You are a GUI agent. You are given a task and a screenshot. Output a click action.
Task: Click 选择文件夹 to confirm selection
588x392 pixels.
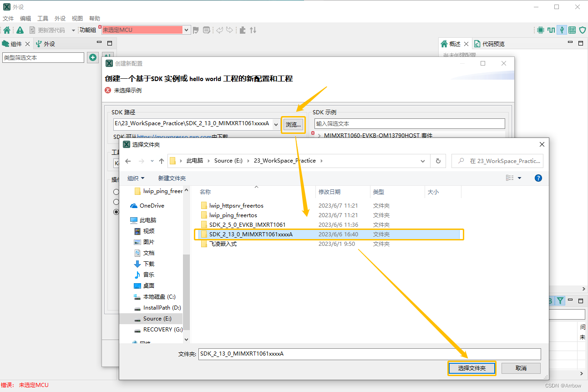point(472,368)
